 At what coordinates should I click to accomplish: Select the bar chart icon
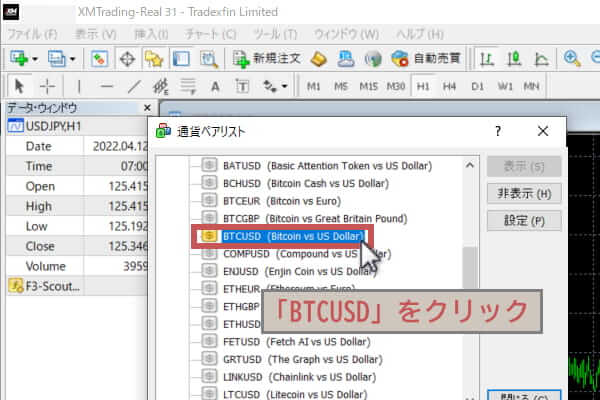tap(487, 59)
